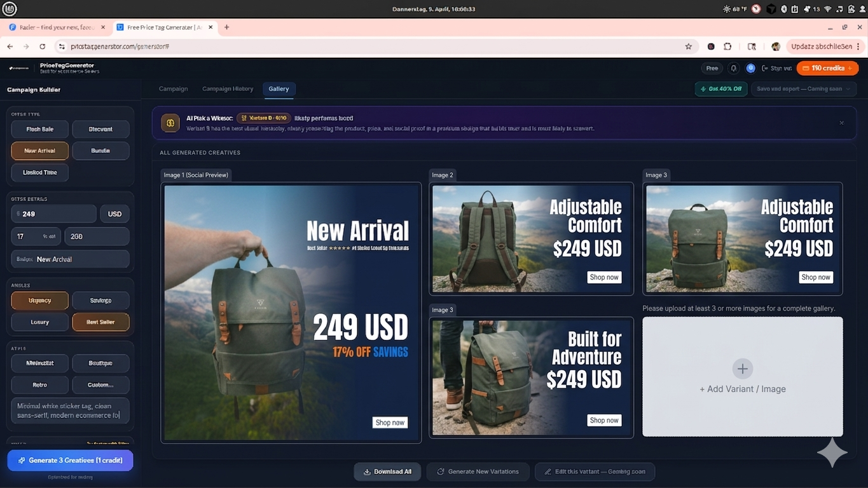
Task: Select the Flash Sale offer type
Action: coord(40,129)
